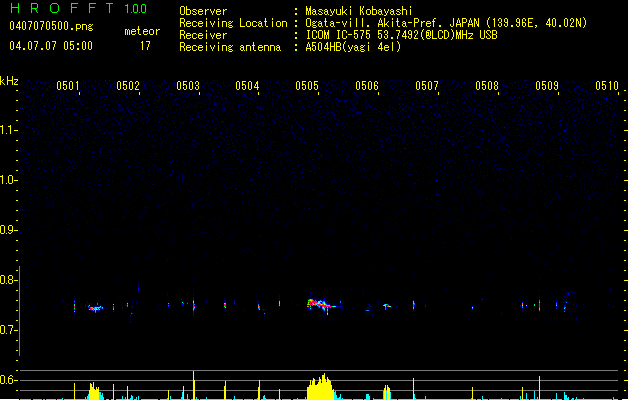This screenshot has width=629, height=400.
Task: Click the 0501 time marker
Action: click(68, 86)
